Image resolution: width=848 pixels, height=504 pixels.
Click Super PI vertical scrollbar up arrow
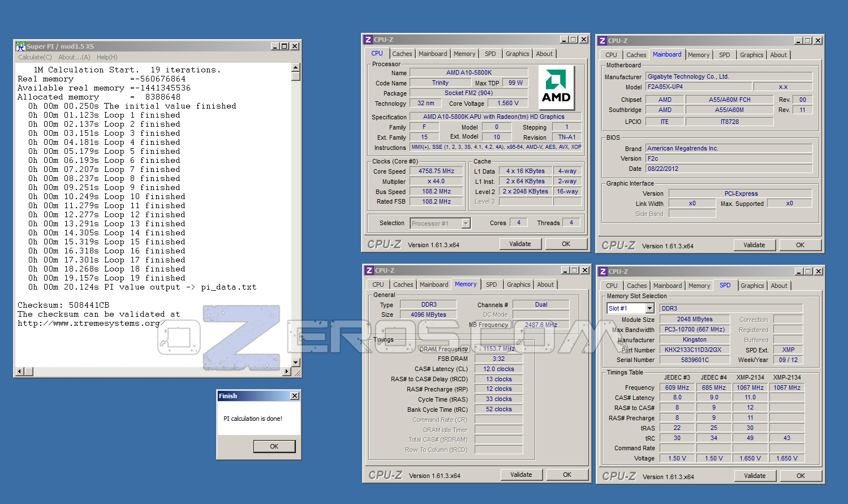296,67
